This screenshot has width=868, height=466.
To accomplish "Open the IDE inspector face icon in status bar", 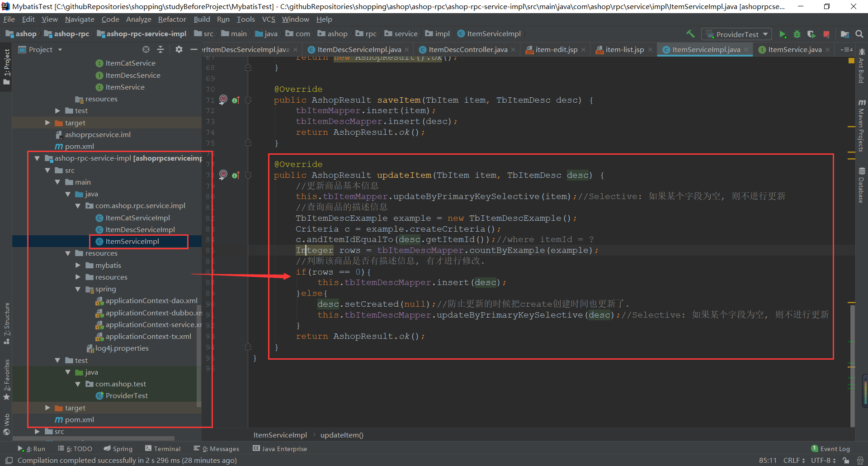I will [x=860, y=460].
